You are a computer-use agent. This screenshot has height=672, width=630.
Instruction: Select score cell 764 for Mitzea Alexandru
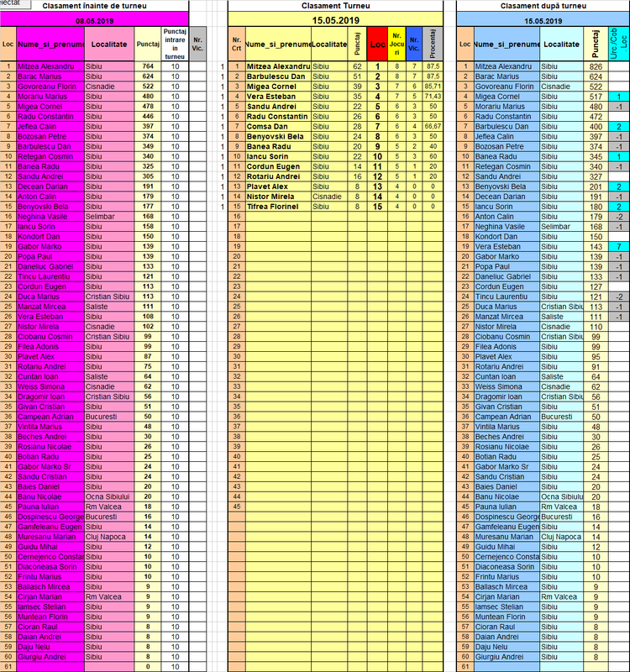(x=148, y=66)
